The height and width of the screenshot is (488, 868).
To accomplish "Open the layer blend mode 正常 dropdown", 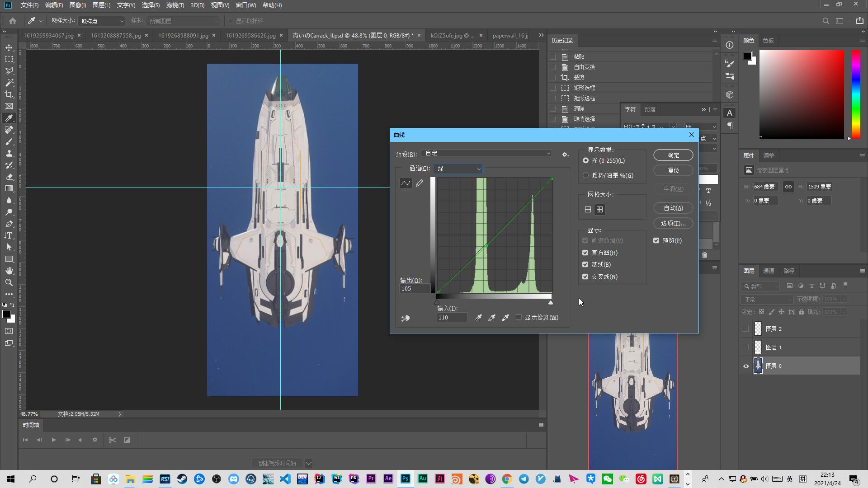I will click(x=767, y=299).
